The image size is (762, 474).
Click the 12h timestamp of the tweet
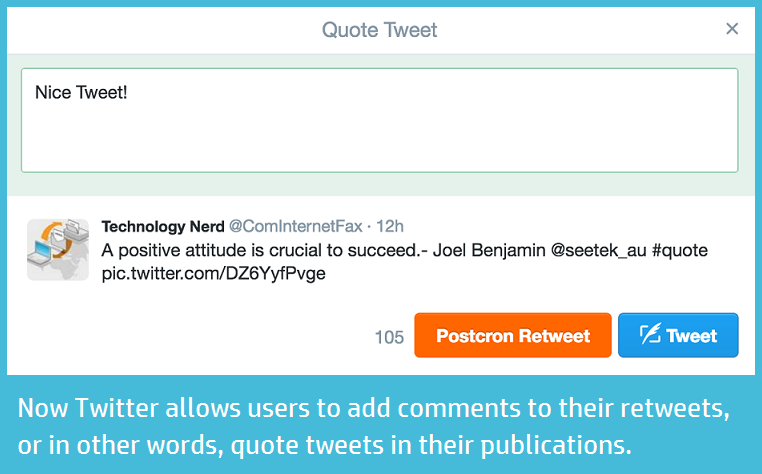point(391,227)
